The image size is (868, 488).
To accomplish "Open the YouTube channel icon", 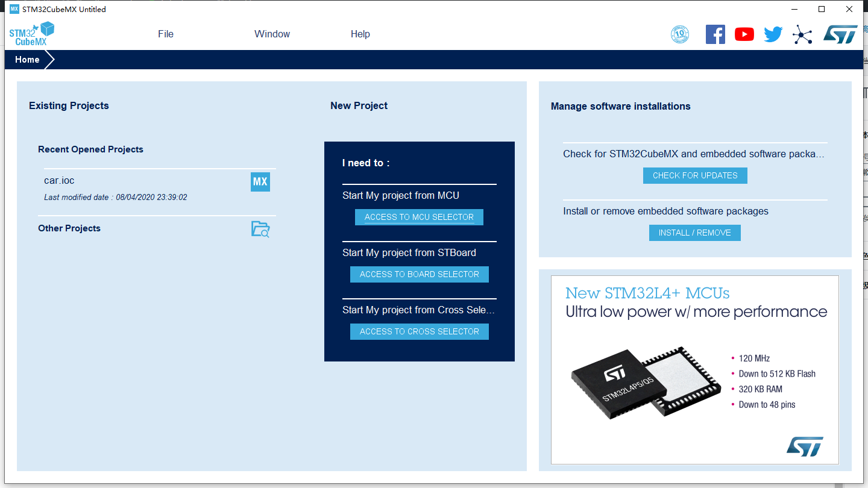I will pos(744,34).
